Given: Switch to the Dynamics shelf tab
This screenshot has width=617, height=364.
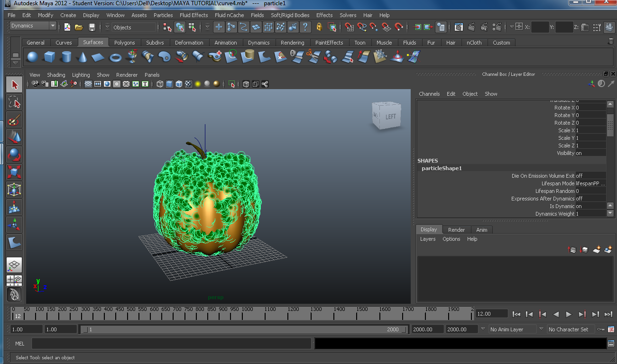Looking at the screenshot, I should (x=258, y=43).
